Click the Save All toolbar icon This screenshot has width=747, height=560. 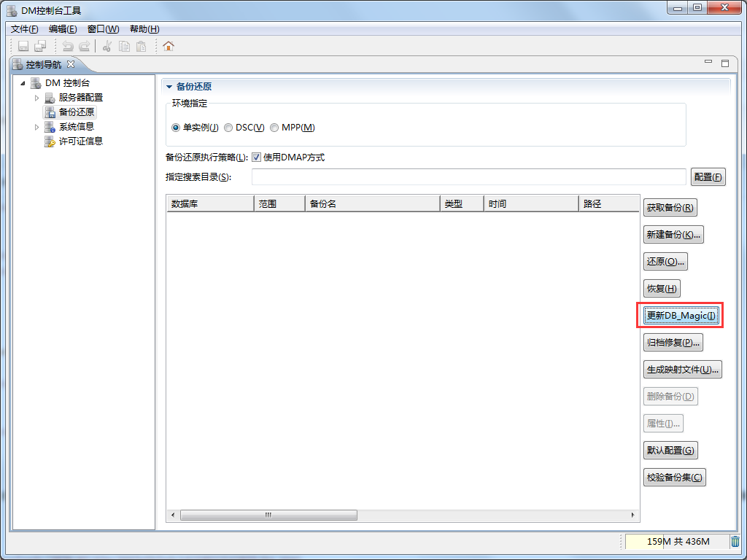tap(41, 46)
